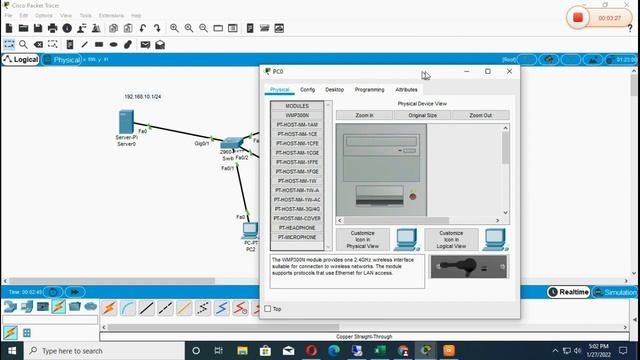Switch to Simulation mode
This screenshot has height=360, width=640.
[616, 292]
